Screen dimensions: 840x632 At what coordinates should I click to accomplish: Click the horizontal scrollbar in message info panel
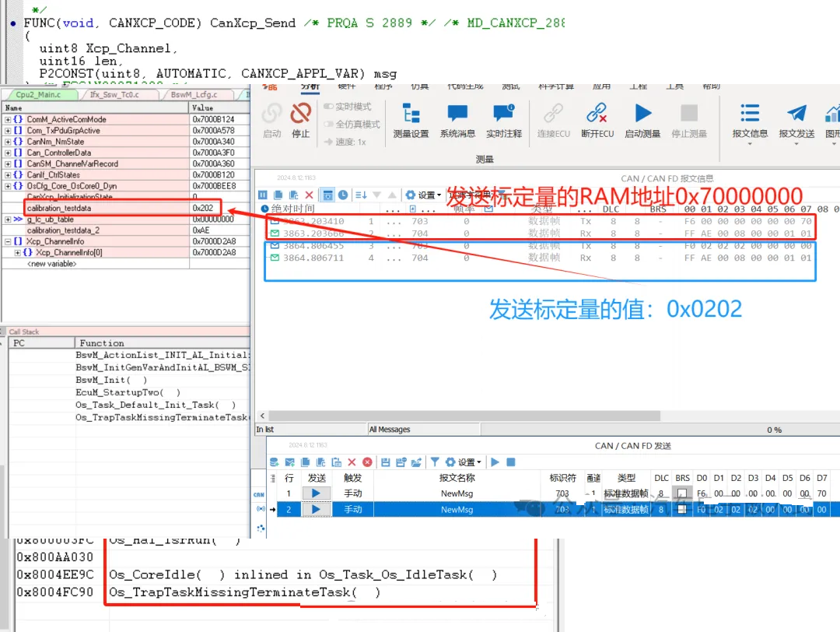point(464,416)
